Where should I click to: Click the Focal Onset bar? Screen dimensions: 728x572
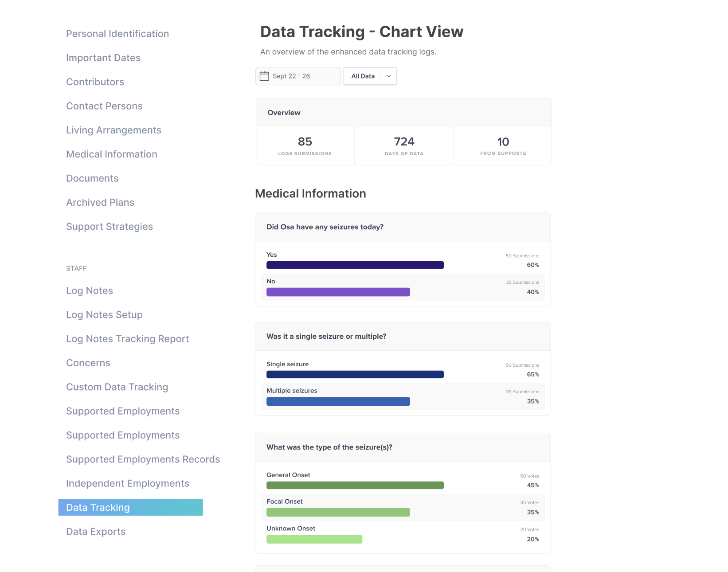[338, 512]
